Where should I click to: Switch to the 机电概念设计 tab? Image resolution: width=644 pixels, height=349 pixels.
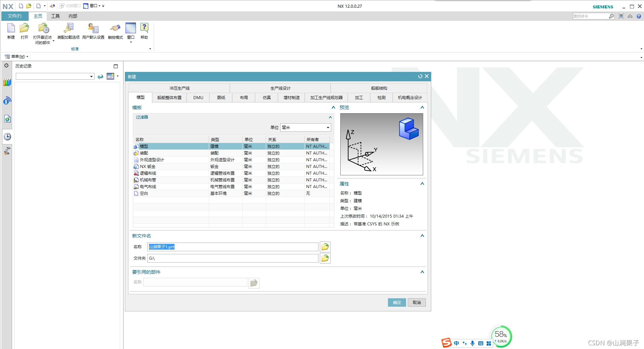[x=410, y=98]
